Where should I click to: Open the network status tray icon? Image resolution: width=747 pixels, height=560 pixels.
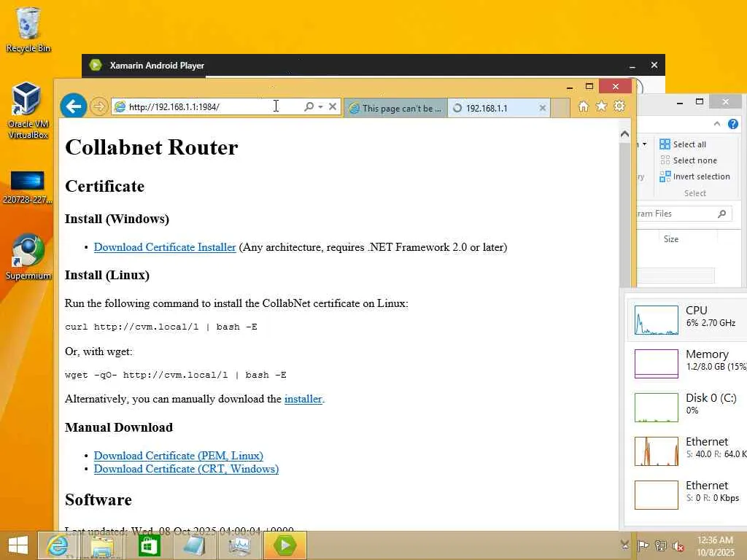(x=660, y=545)
